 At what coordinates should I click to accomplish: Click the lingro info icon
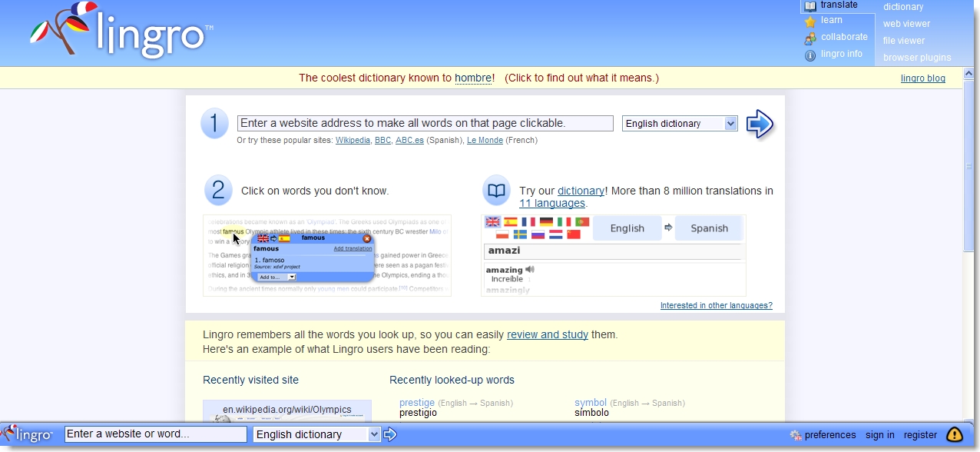810,55
